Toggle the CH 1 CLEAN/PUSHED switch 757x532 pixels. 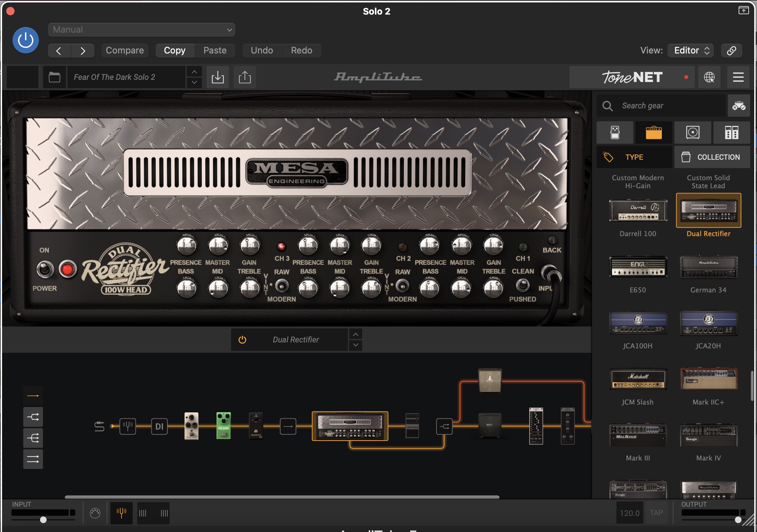522,285
